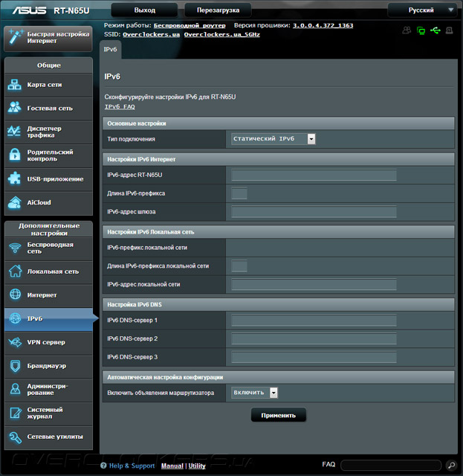463x476 pixels.
Task: Click the Help & Support question icon
Action: pyautogui.click(x=103, y=466)
